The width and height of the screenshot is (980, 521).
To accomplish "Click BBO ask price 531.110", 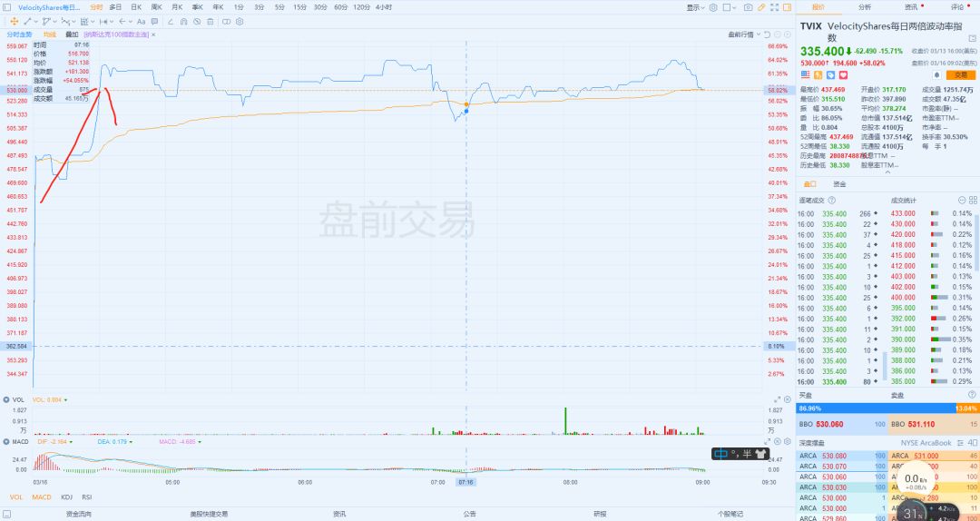I will pos(921,424).
